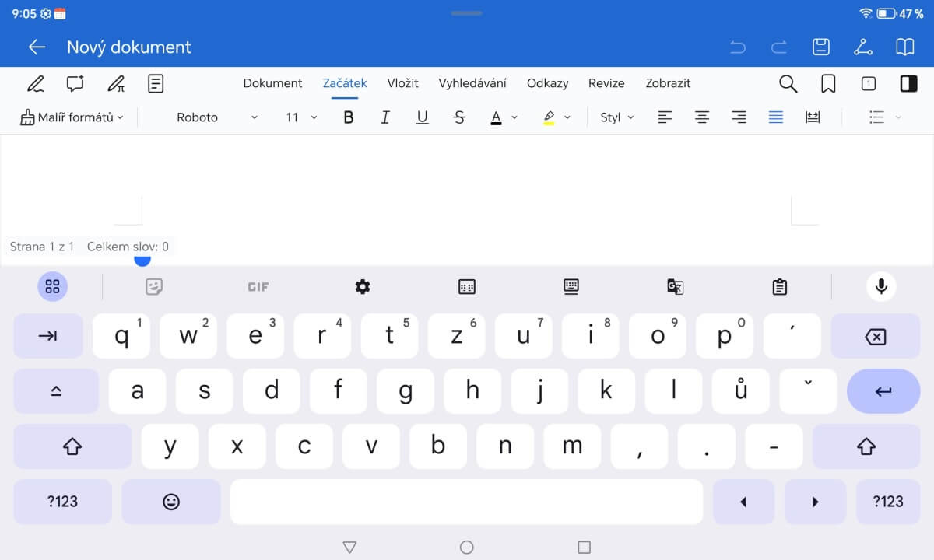Expand the Styl dropdown

[x=616, y=117]
